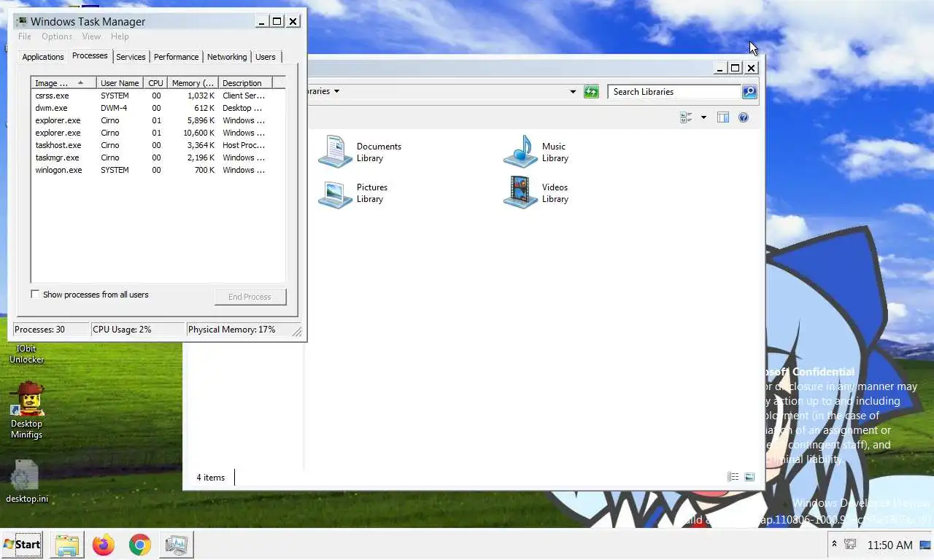Open the address bar history dropdown in Libraries
Viewport: 934px width, 560px height.
[x=573, y=92]
